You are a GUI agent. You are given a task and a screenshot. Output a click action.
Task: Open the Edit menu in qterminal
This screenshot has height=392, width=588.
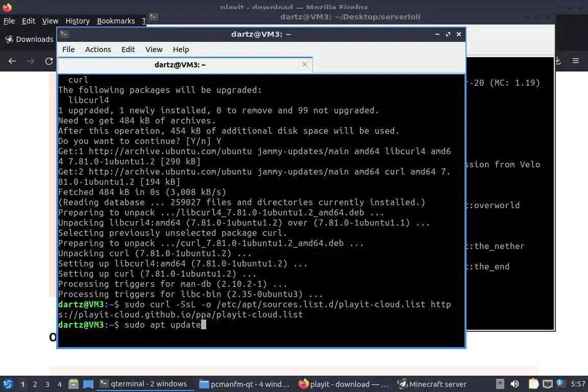128,50
